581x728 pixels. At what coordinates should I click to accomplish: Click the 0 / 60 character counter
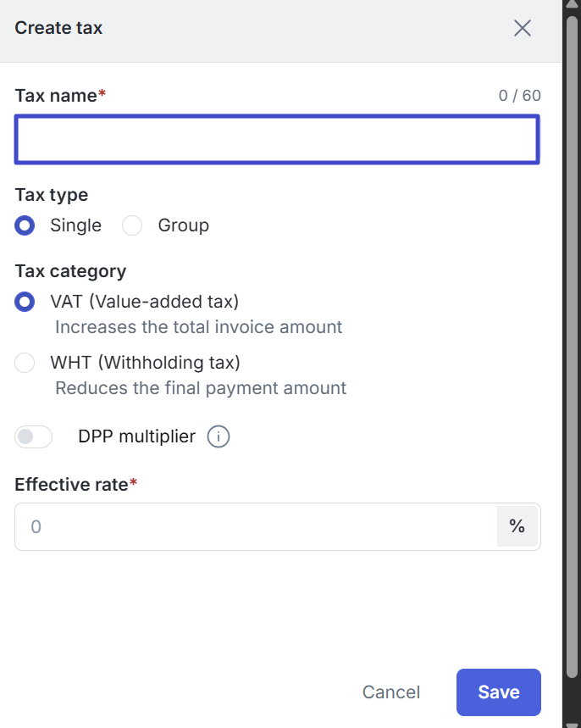coord(520,96)
